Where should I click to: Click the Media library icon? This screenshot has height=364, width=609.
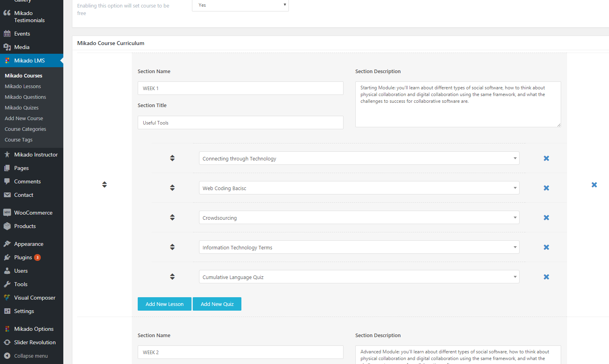(x=7, y=47)
